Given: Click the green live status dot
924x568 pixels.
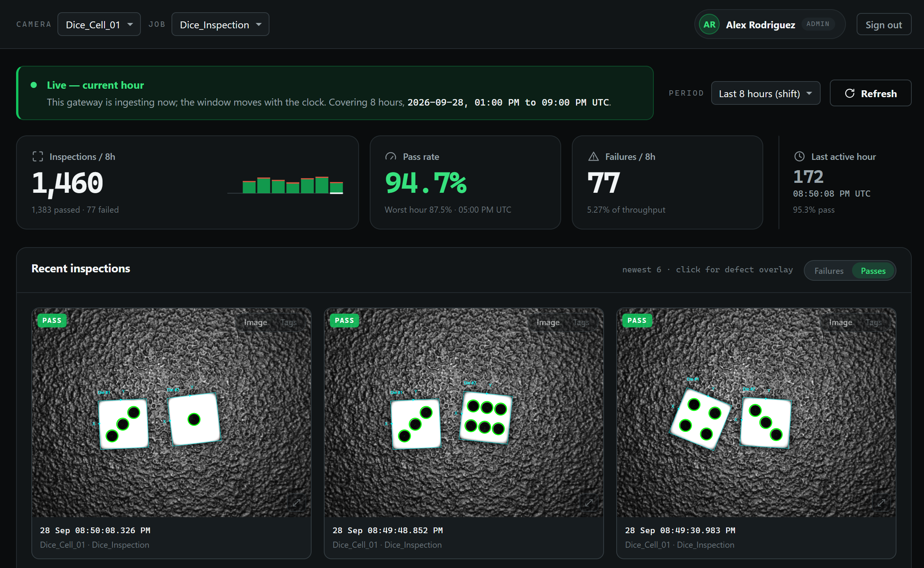Looking at the screenshot, I should [x=34, y=85].
